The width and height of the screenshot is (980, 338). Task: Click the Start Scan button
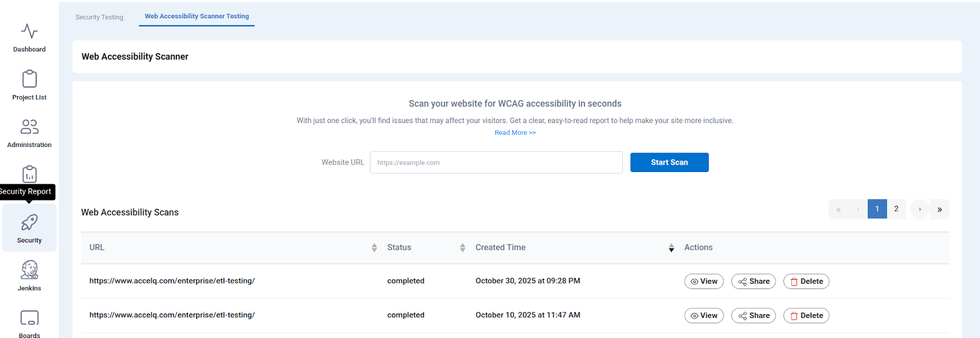[669, 162]
